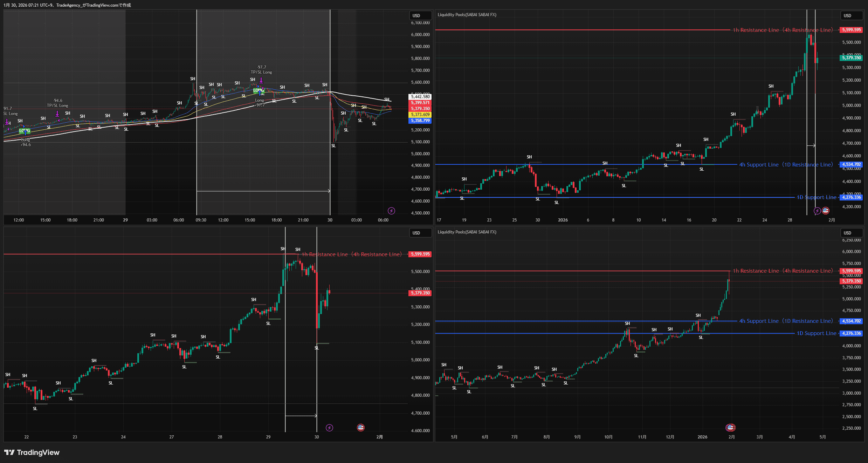The height and width of the screenshot is (463, 868).
Task: Click the TradingView logo at bottom left
Action: pos(32,452)
